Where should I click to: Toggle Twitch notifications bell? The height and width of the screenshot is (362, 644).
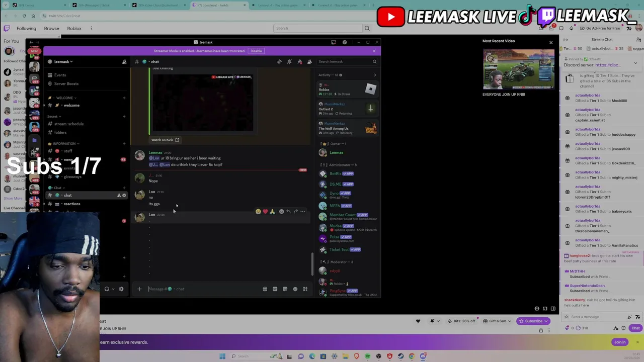pyautogui.click(x=432, y=321)
